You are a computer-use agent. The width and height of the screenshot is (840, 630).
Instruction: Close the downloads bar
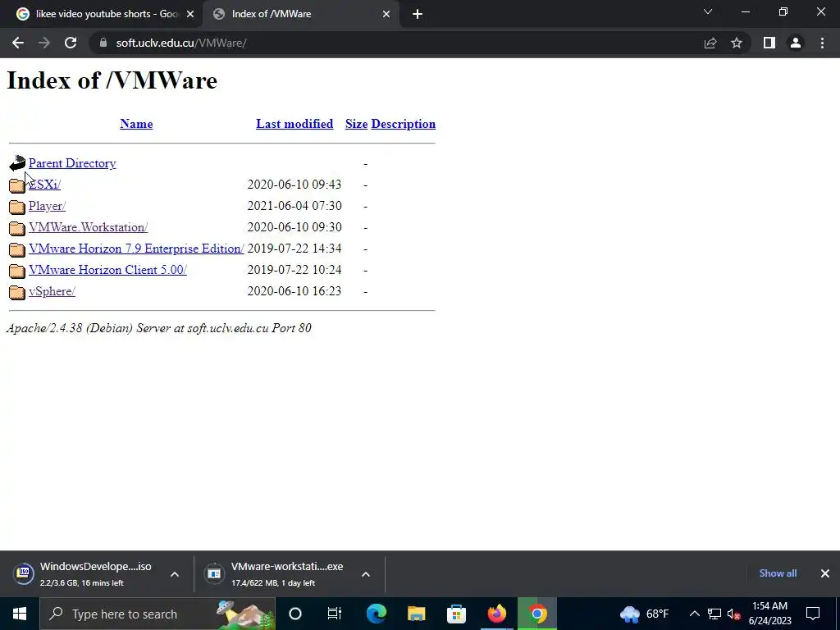pos(825,573)
